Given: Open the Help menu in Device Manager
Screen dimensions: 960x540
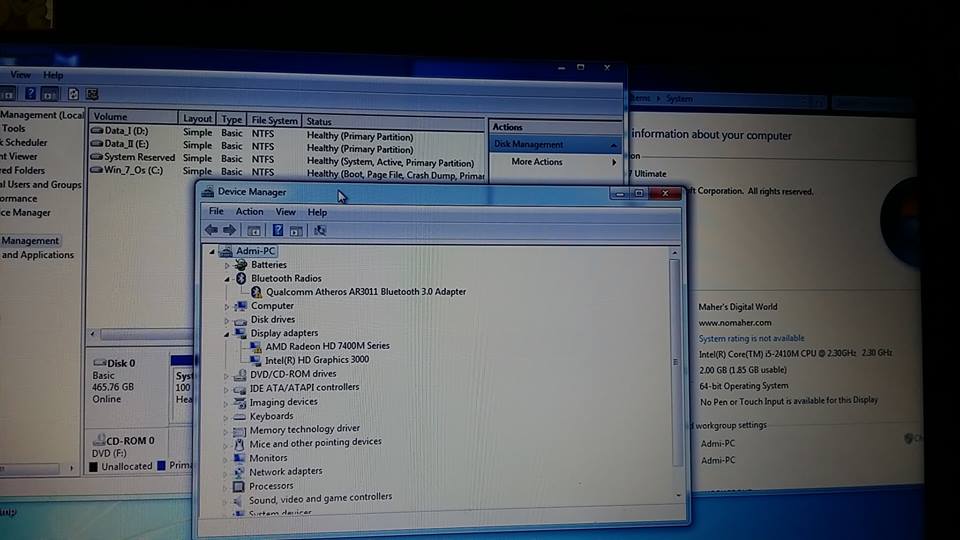Looking at the screenshot, I should pos(317,212).
